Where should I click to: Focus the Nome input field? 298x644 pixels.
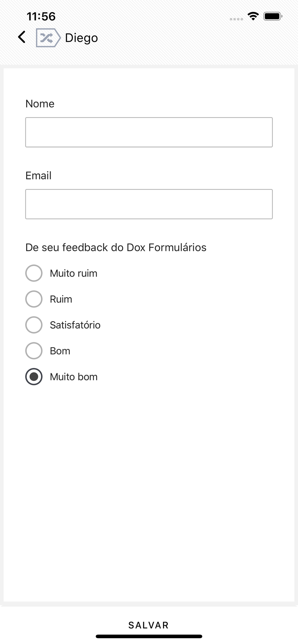[x=149, y=132]
